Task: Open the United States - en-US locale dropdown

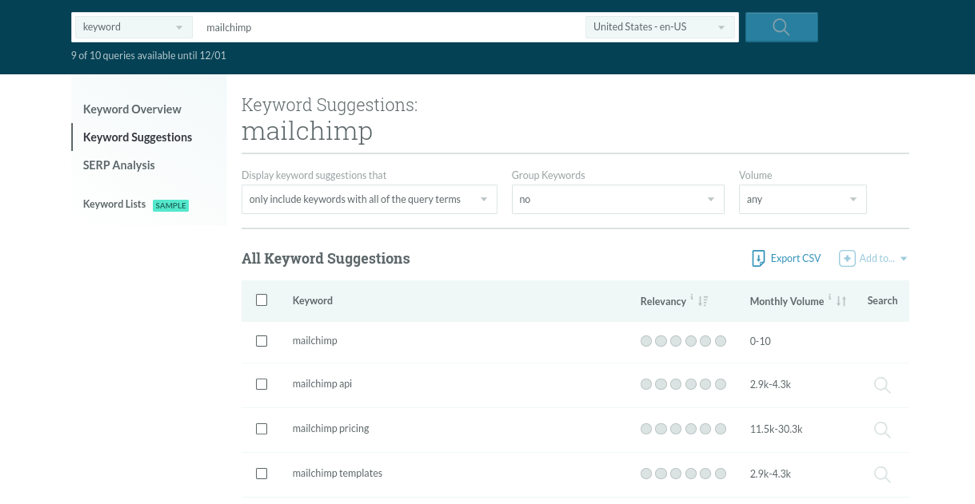Action: pyautogui.click(x=660, y=27)
